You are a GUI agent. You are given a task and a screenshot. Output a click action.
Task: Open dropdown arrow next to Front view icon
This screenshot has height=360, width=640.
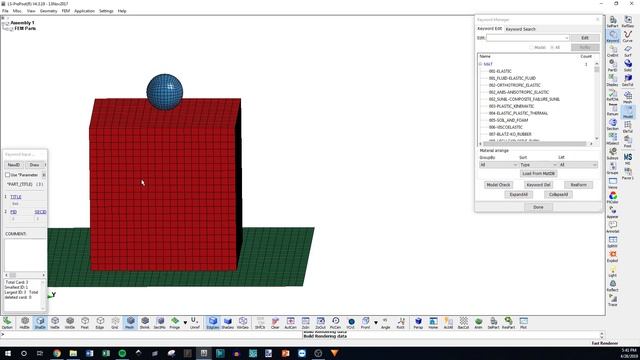coord(376,322)
